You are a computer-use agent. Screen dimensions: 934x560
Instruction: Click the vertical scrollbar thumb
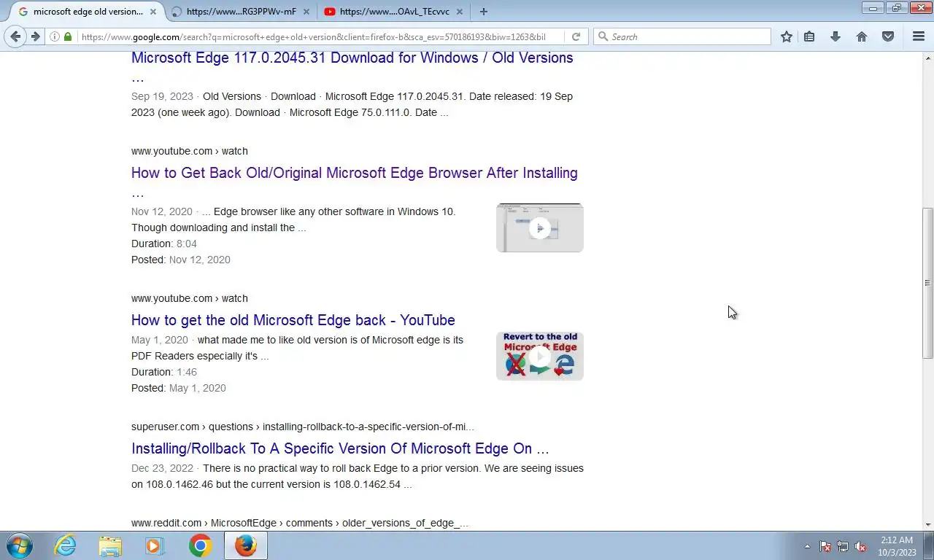928,283
